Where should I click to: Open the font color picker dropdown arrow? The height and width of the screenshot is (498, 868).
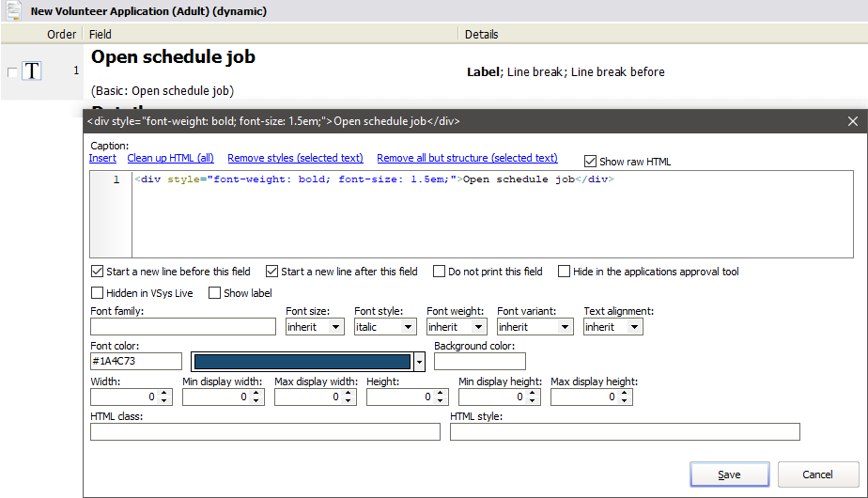pyautogui.click(x=419, y=362)
